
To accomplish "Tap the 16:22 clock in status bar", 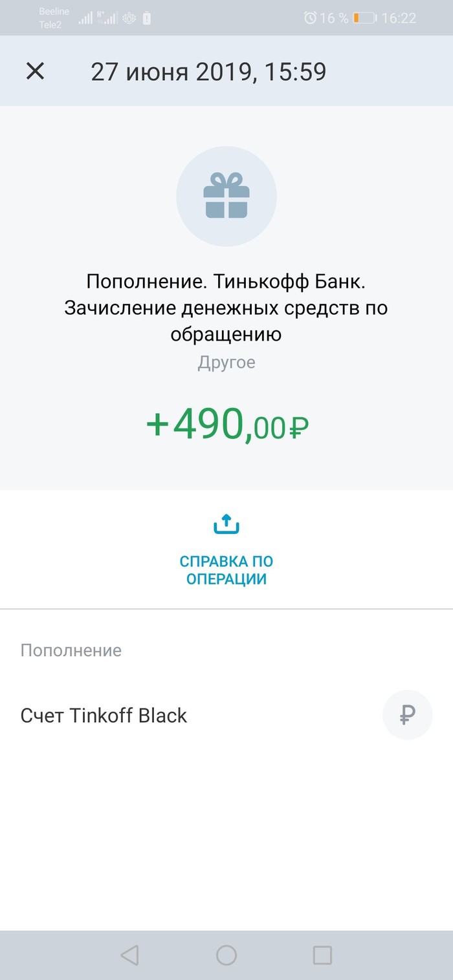I will click(x=399, y=18).
